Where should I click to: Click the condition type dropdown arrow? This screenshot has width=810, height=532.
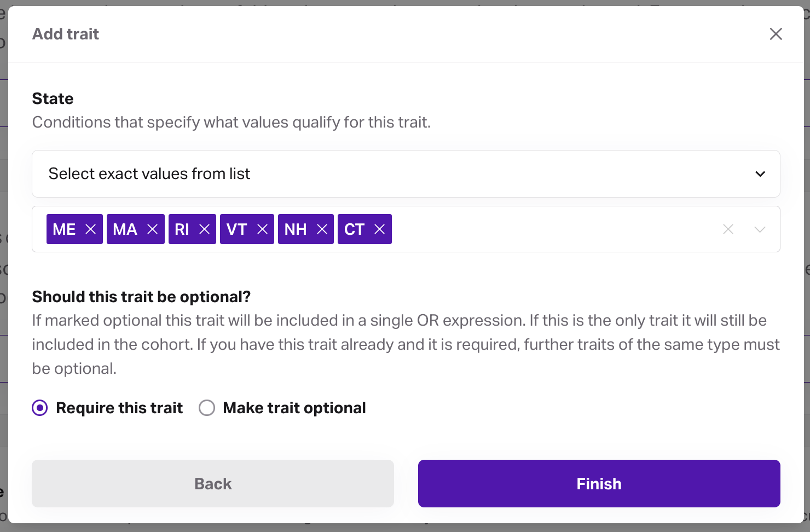[x=760, y=174]
